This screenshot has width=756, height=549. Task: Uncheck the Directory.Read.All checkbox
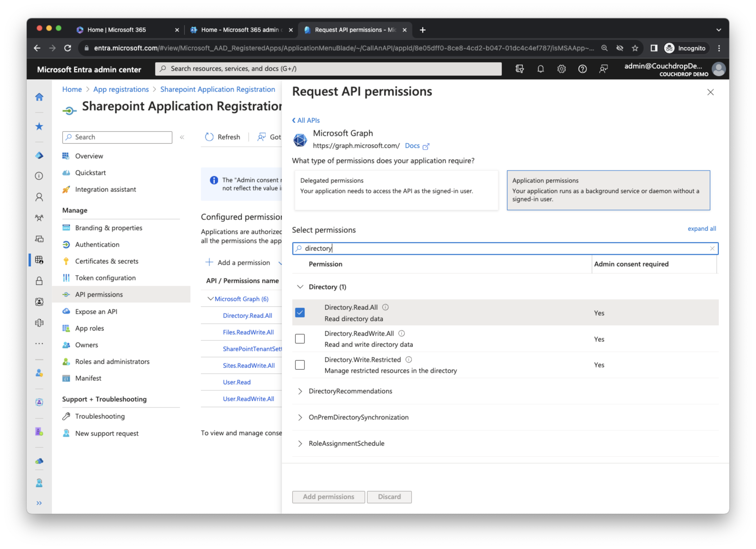point(300,313)
